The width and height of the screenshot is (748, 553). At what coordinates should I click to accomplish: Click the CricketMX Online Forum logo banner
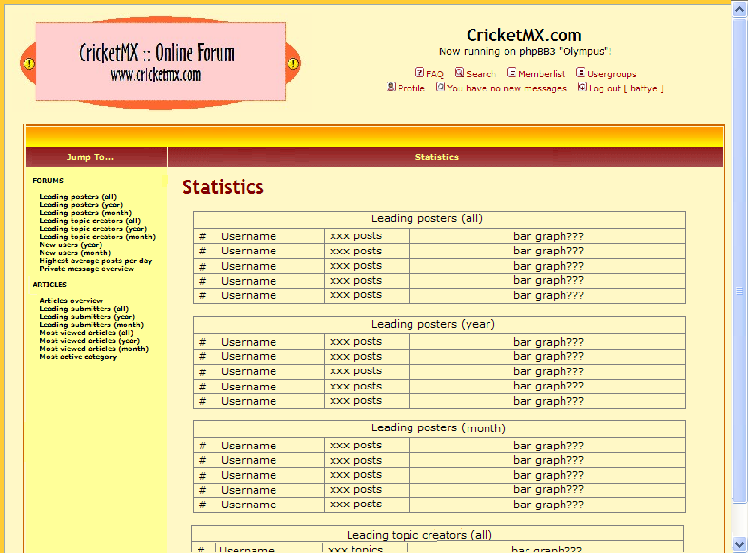[160, 61]
